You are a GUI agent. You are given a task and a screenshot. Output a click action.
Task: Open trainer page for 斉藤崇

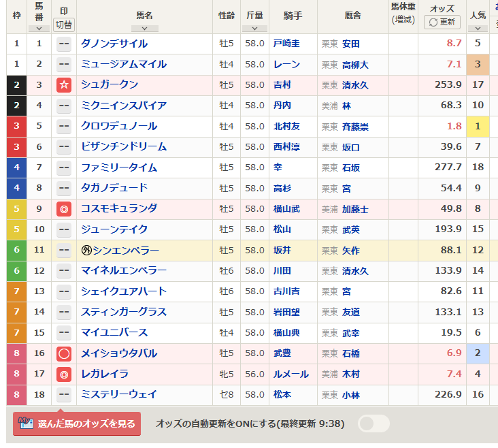pyautogui.click(x=355, y=127)
